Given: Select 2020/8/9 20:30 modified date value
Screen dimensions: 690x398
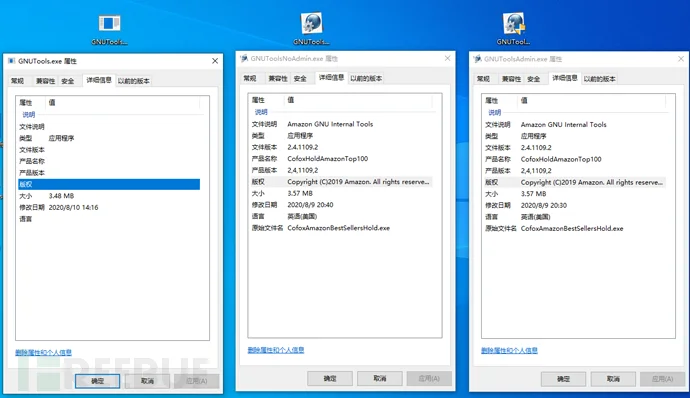Looking at the screenshot, I should tap(543, 205).
